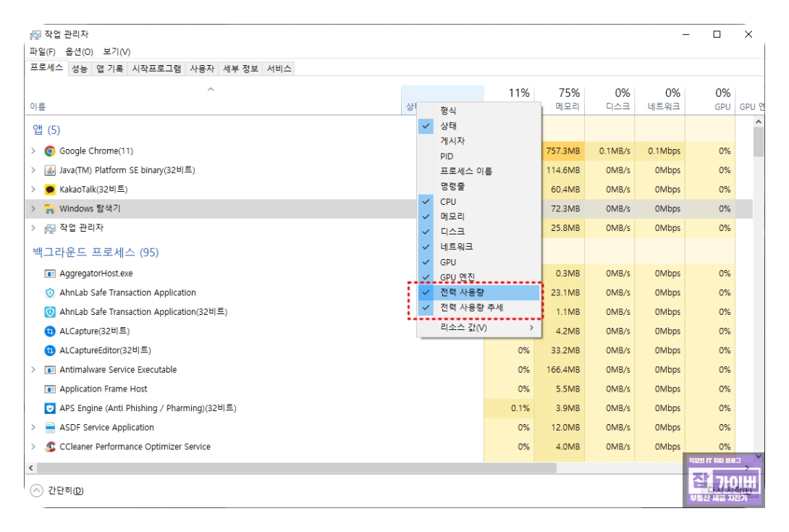Select 게시자 in column context menu
This screenshot has width=789, height=532.
[x=478, y=141]
